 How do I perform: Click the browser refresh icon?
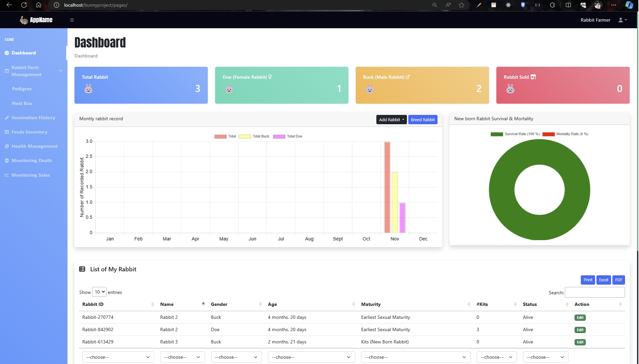(24, 5)
